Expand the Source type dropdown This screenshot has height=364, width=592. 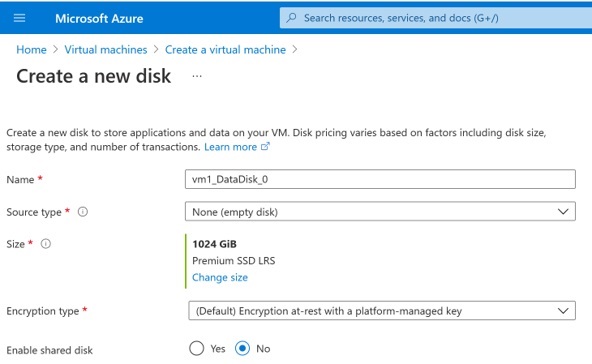(x=380, y=211)
